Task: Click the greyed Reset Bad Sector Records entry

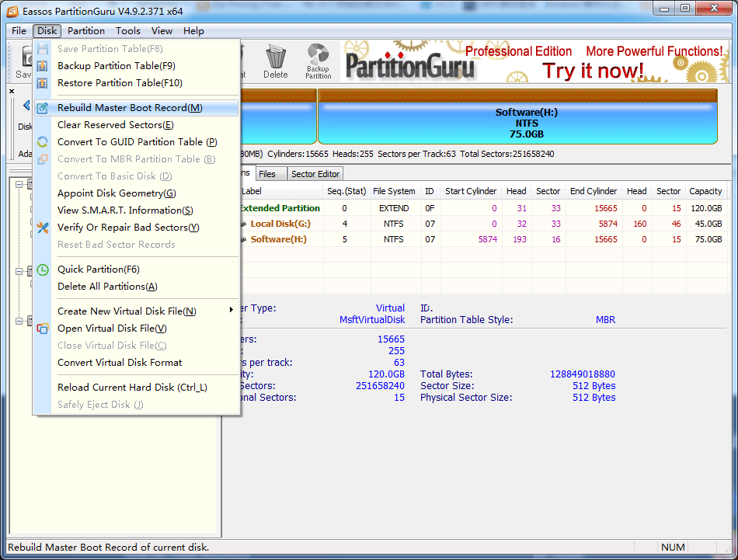Action: [x=117, y=245]
